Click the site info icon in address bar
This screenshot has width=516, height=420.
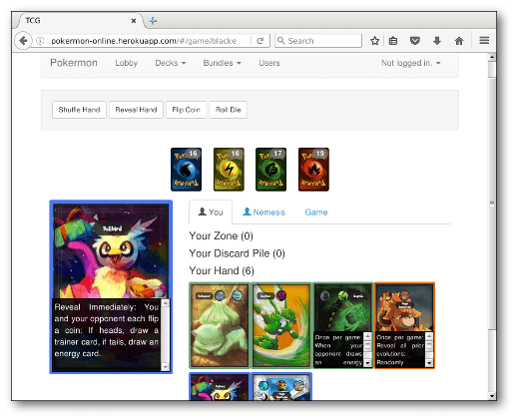point(40,41)
